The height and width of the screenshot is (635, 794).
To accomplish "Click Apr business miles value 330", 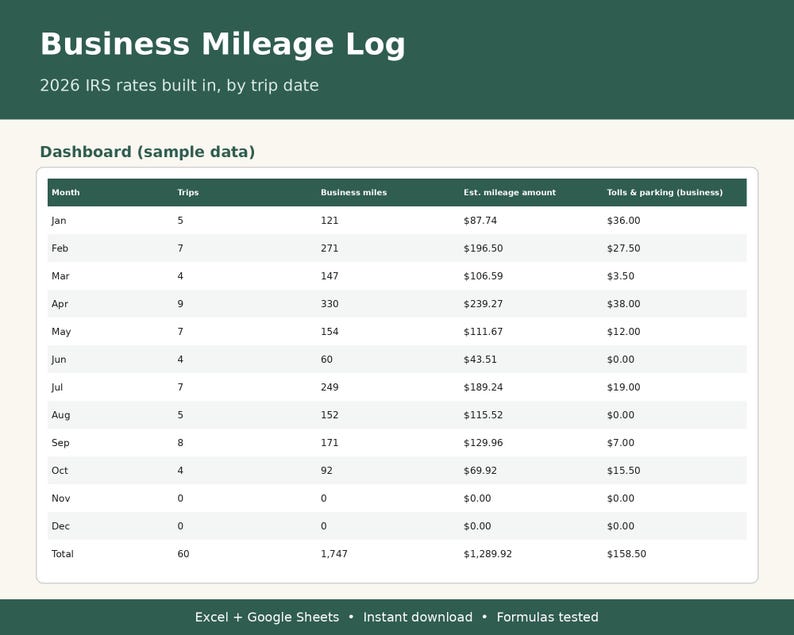I will (329, 304).
